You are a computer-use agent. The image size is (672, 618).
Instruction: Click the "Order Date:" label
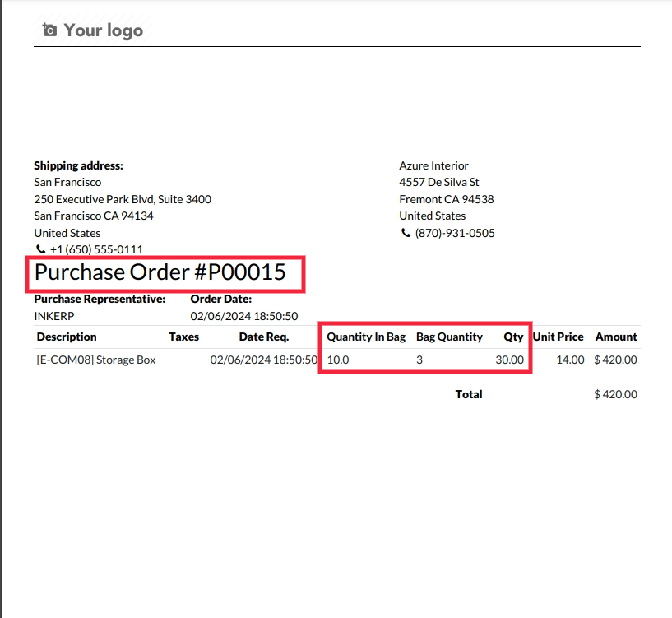coord(221,299)
